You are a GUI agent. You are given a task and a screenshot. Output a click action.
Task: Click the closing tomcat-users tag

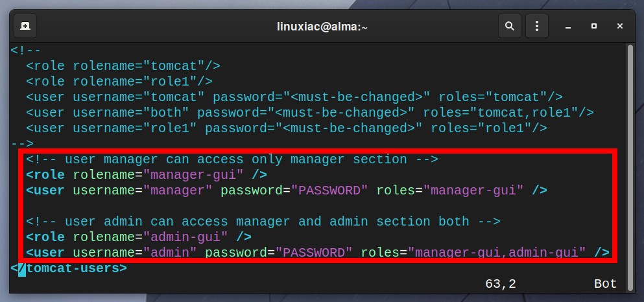(69, 268)
